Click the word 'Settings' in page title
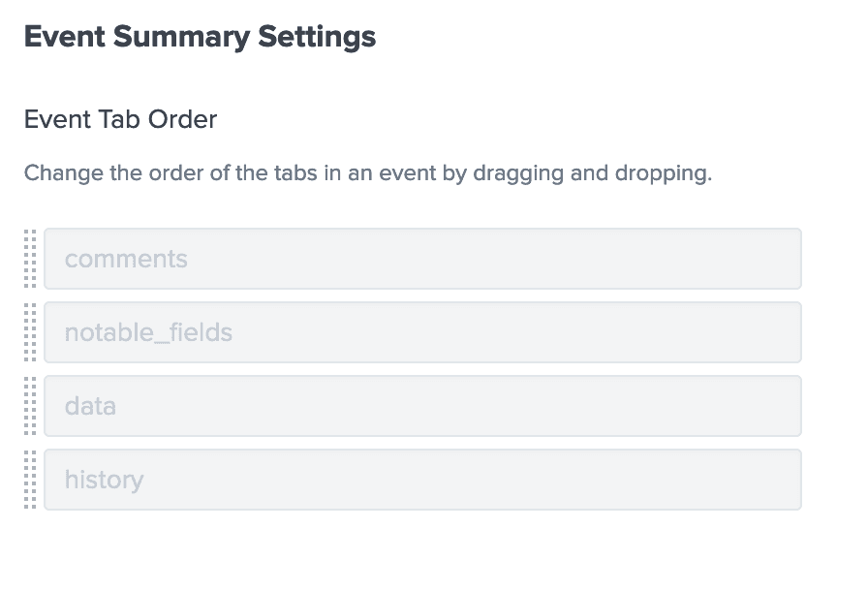Image resolution: width=868 pixels, height=591 pixels. pos(317,37)
